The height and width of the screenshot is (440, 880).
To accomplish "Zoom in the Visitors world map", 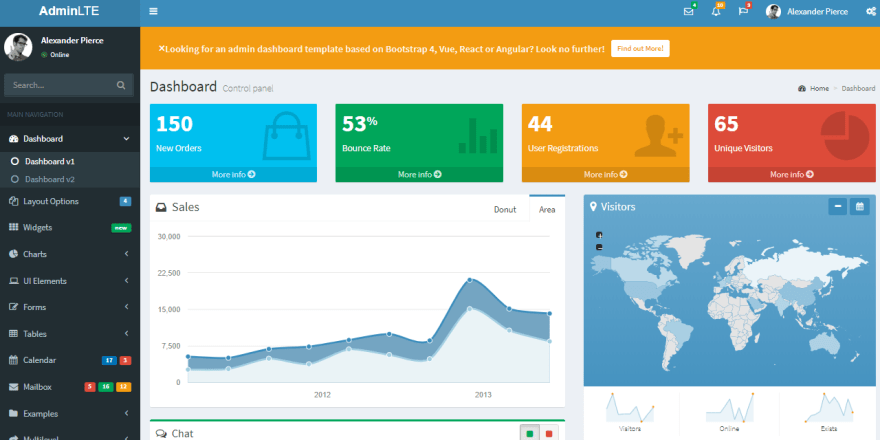I will click(599, 235).
